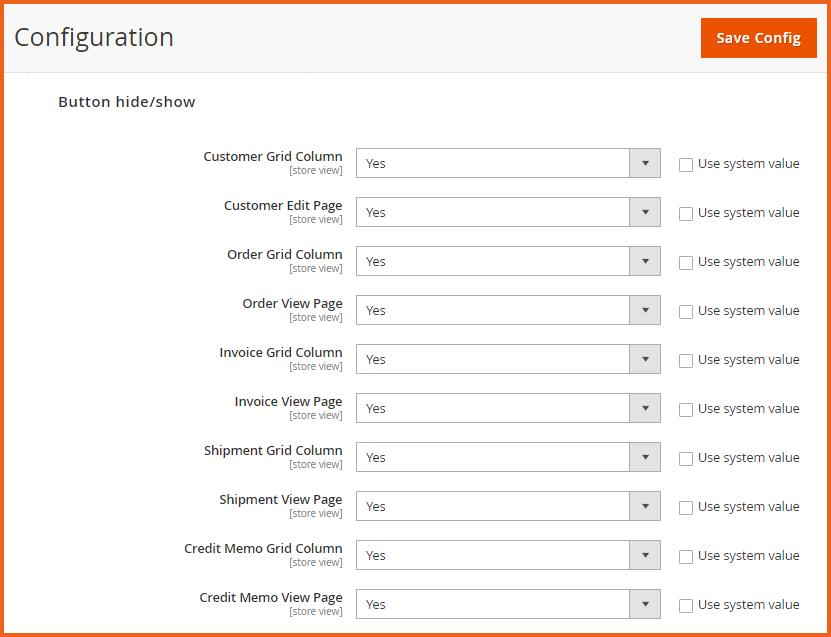831x637 pixels.
Task: Click the Save Config button
Action: tap(757, 37)
